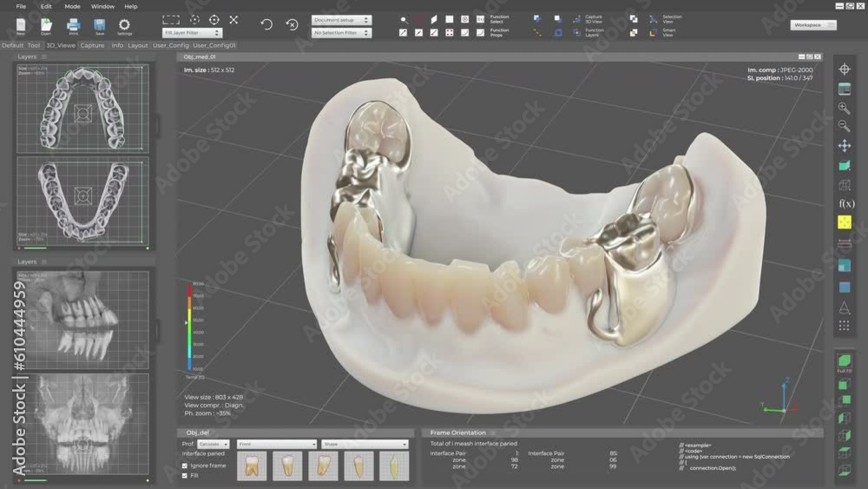Click the Print icon
The height and width of the screenshot is (489, 868).
point(73,24)
